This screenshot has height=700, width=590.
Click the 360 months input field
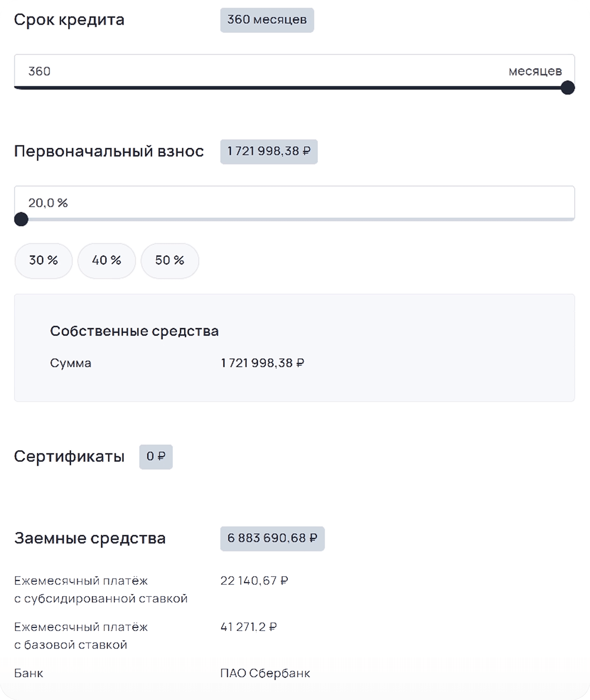[249, 71]
